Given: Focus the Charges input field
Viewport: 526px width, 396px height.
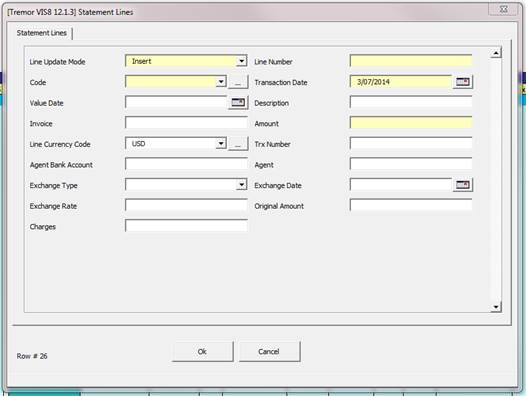Looking at the screenshot, I should tap(186, 226).
